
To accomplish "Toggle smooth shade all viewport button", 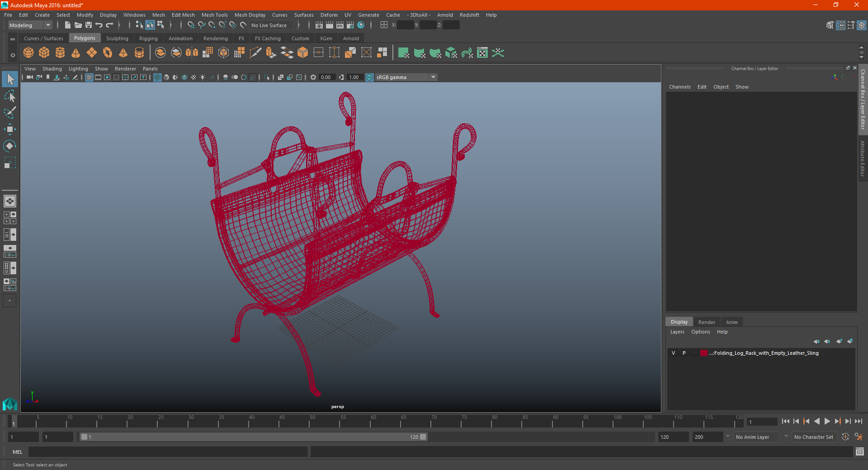I will pos(166,77).
